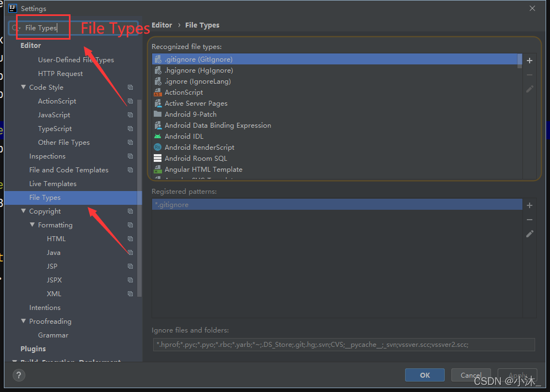Select Android Data Binding Expression entry
550x392 pixels.
(x=335, y=126)
